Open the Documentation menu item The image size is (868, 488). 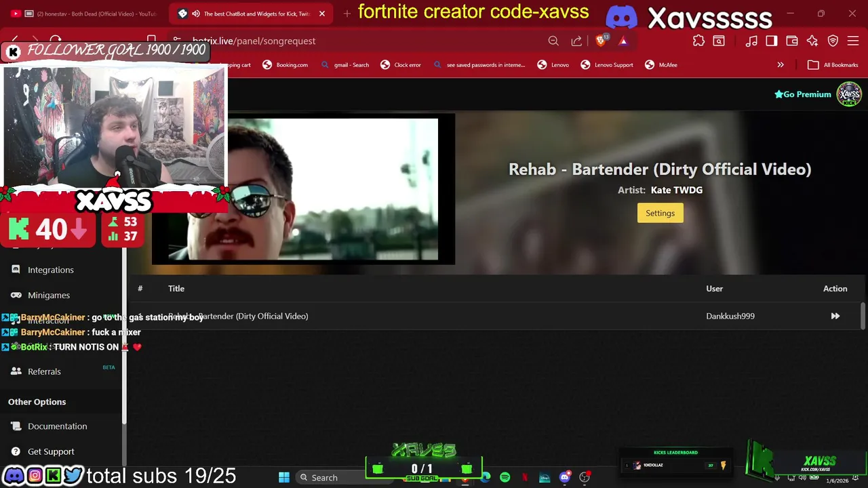pyautogui.click(x=58, y=426)
